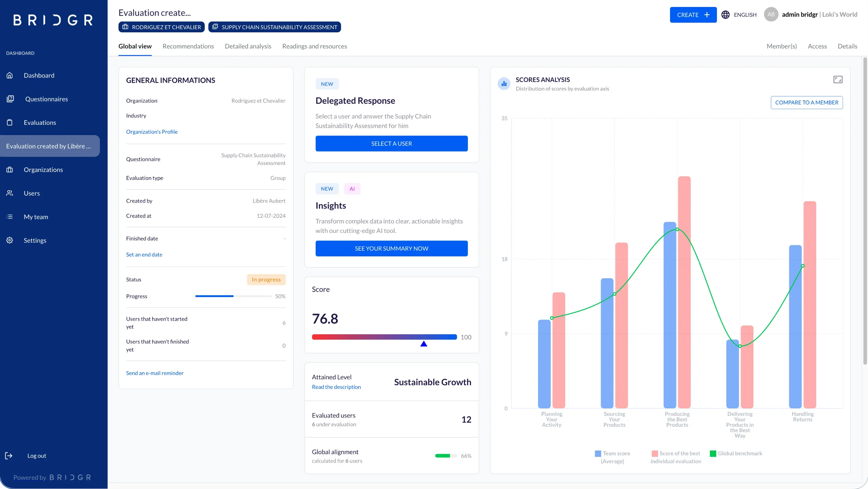Click the Producing the Best Products blue bar
Viewport: 868px width, 489px height.
pos(670,315)
